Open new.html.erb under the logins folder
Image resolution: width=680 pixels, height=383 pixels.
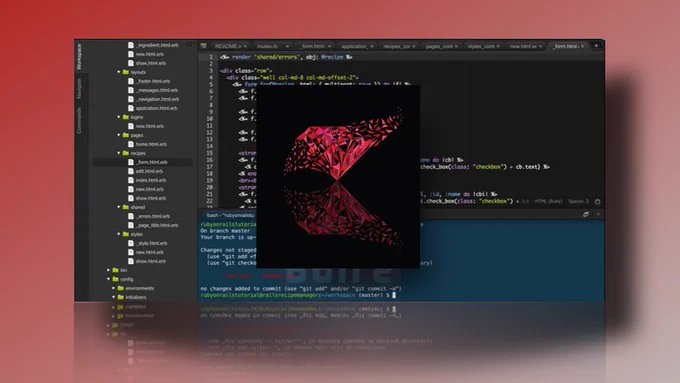(x=150, y=126)
